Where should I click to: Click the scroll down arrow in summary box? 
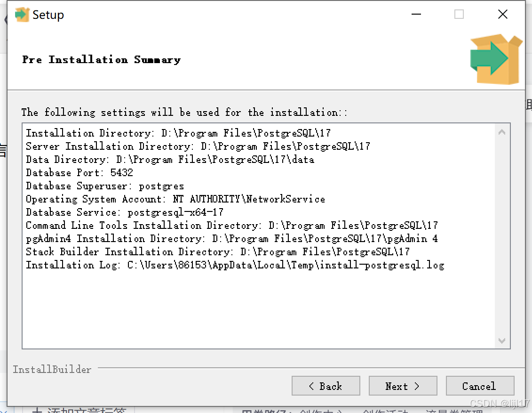pos(502,340)
